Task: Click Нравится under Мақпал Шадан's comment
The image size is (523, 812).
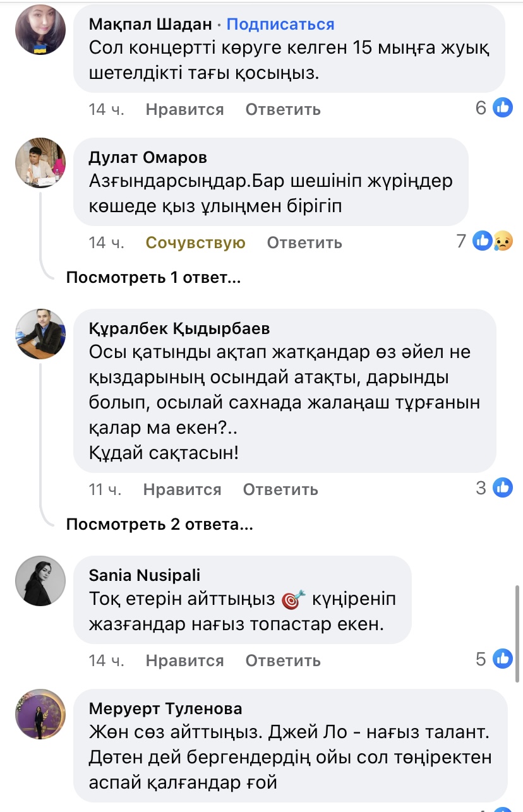Action: point(184,109)
